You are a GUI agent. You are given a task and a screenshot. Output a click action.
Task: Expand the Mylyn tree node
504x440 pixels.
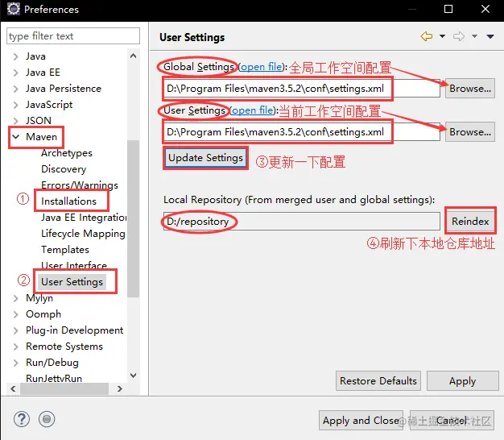coord(15,298)
